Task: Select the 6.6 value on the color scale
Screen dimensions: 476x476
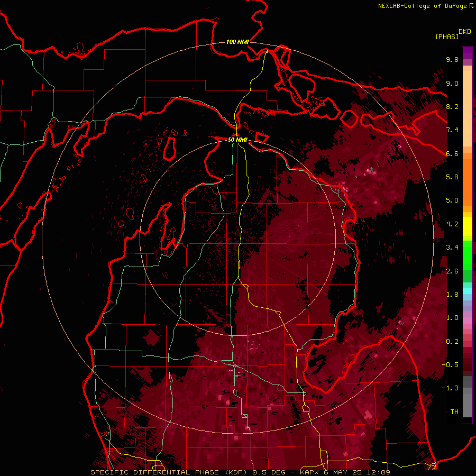Action: pyautogui.click(x=452, y=154)
